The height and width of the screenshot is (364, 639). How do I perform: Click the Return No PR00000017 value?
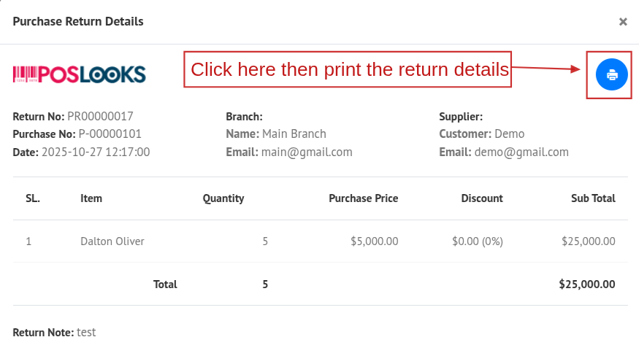click(x=100, y=116)
